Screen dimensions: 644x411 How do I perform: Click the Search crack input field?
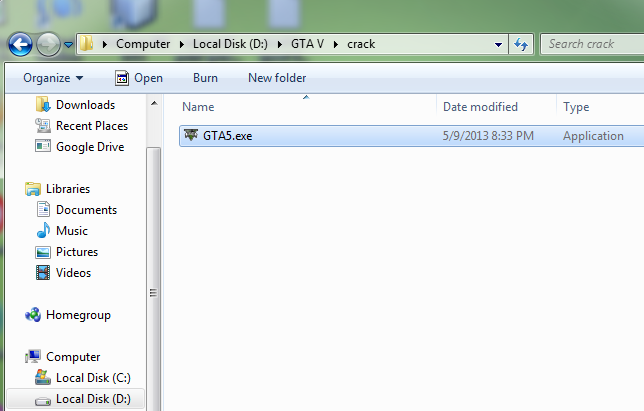592,44
